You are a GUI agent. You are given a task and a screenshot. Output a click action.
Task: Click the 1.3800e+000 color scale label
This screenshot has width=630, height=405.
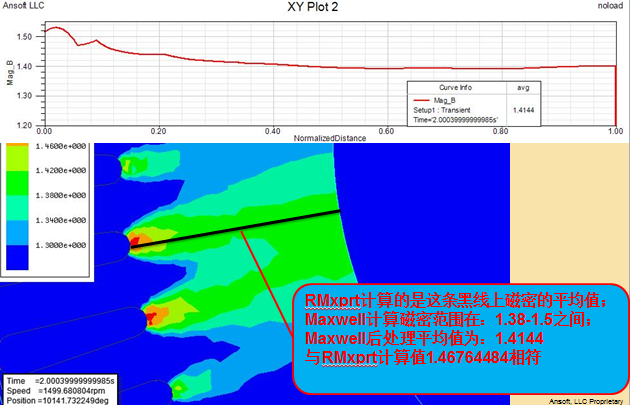tap(61, 196)
